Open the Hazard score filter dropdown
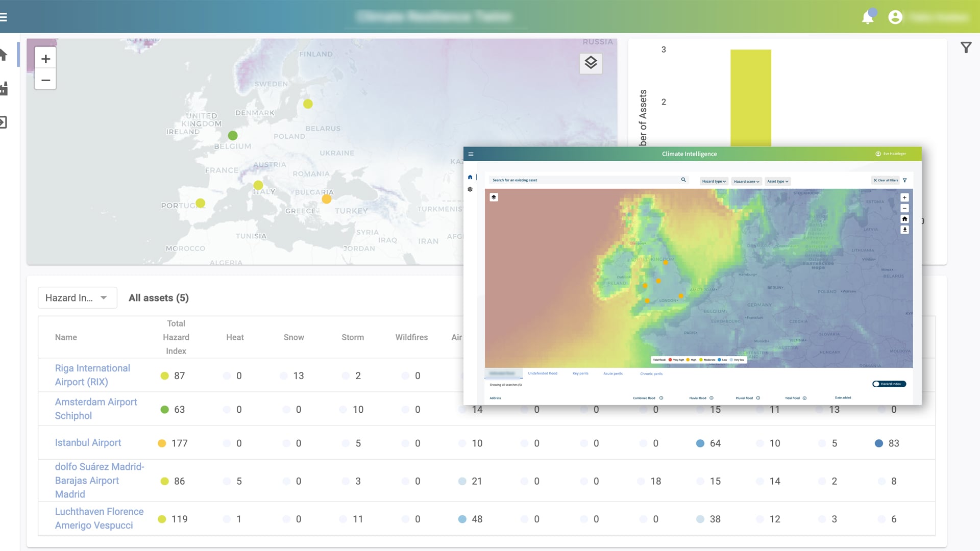Image resolution: width=980 pixels, height=551 pixels. (747, 181)
